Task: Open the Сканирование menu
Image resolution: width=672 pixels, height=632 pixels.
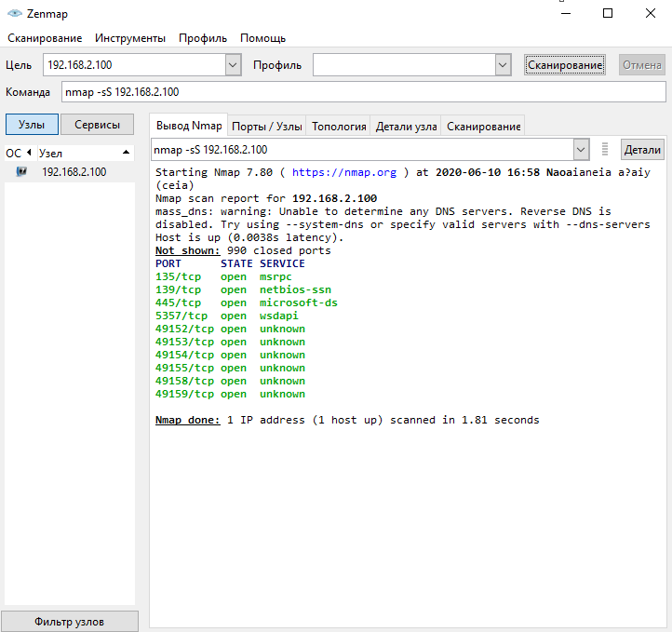Action: click(45, 38)
